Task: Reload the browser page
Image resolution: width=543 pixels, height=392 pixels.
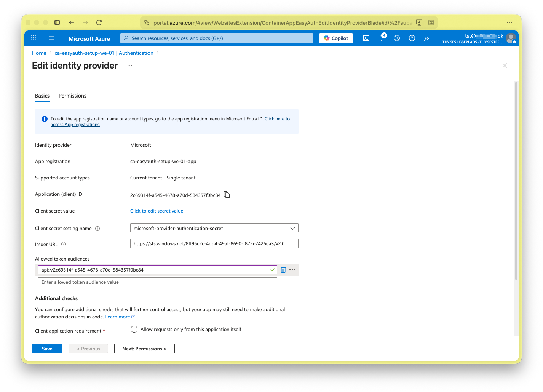Action: 99,22
